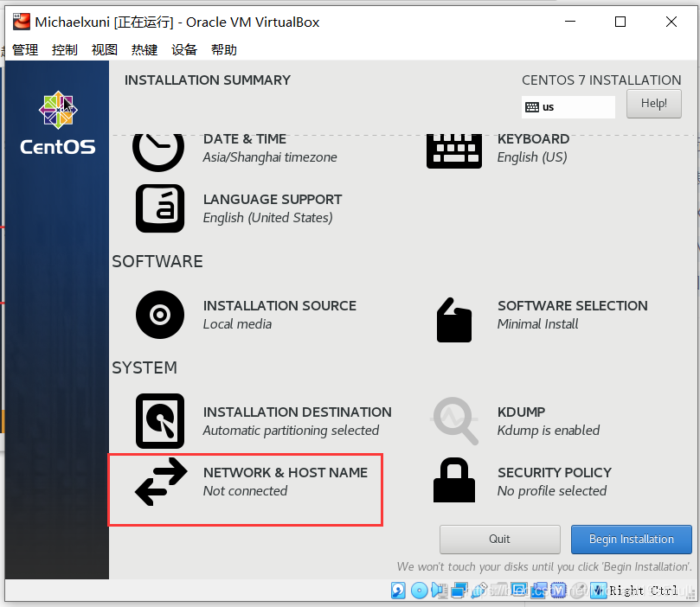Image resolution: width=700 pixels, height=607 pixels.
Task: Click the VirtualBox mouse integration status icon
Action: coord(578,591)
